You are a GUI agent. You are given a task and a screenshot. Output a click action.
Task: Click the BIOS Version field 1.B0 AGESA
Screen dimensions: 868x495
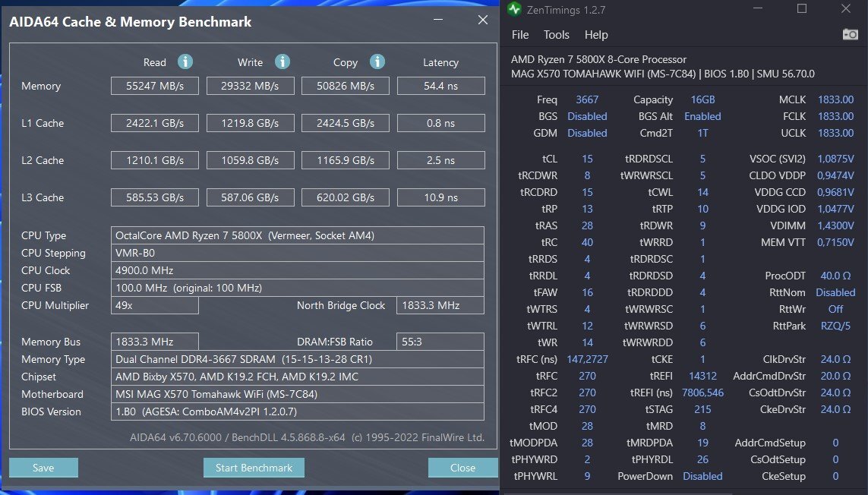(x=297, y=411)
